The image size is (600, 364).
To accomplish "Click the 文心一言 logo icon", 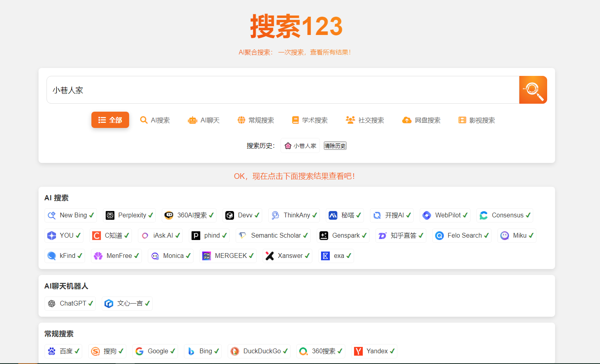I will [x=109, y=304].
